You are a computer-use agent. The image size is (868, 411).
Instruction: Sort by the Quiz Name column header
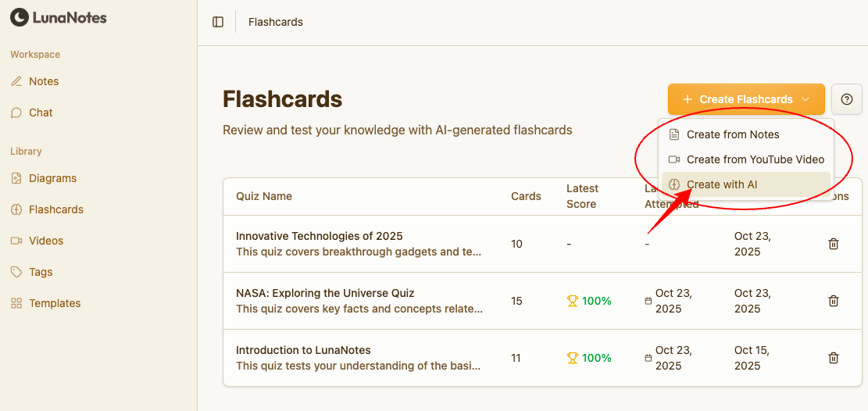tap(264, 196)
